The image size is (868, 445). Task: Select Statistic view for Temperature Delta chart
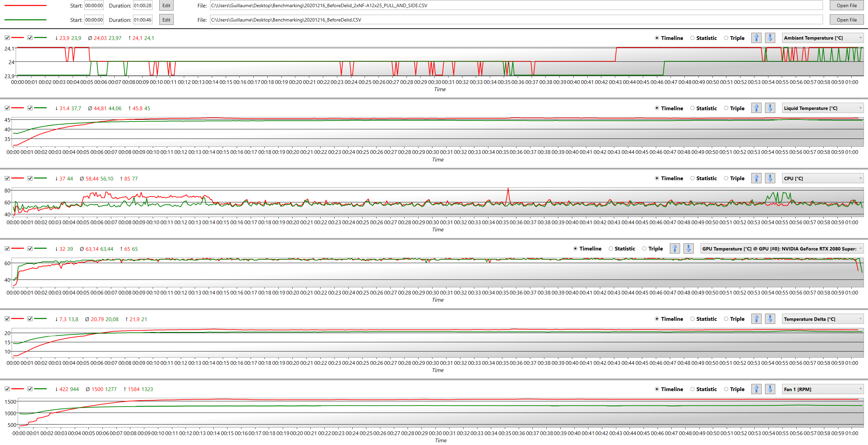click(x=692, y=319)
